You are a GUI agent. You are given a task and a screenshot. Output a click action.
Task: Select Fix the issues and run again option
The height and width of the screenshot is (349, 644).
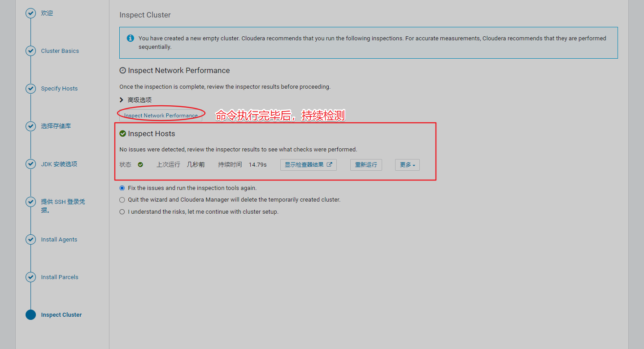[x=122, y=188]
